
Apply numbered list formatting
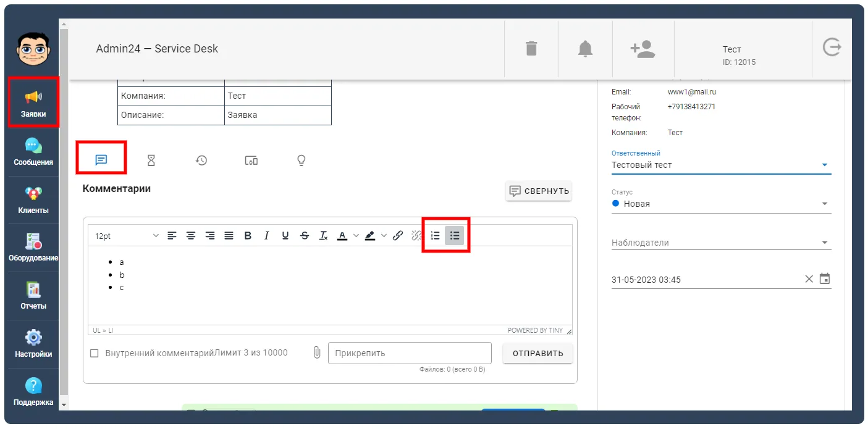click(436, 236)
